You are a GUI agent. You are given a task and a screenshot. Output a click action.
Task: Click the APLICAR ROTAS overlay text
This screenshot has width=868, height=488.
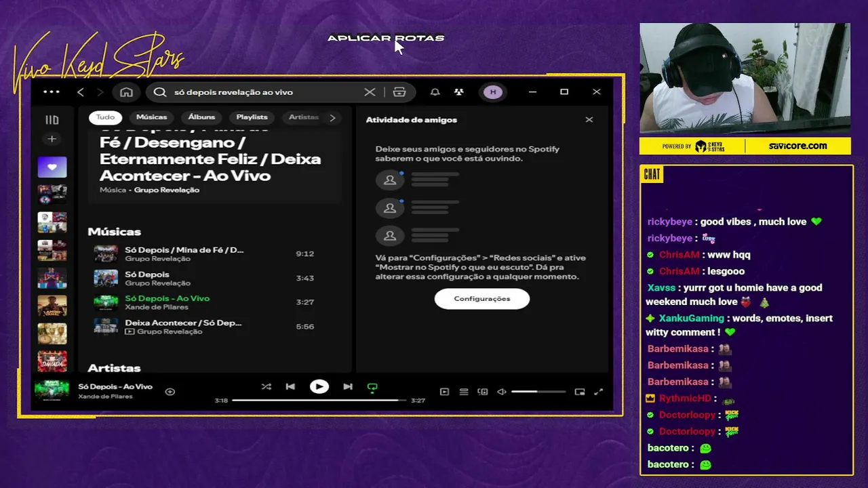pyautogui.click(x=386, y=38)
